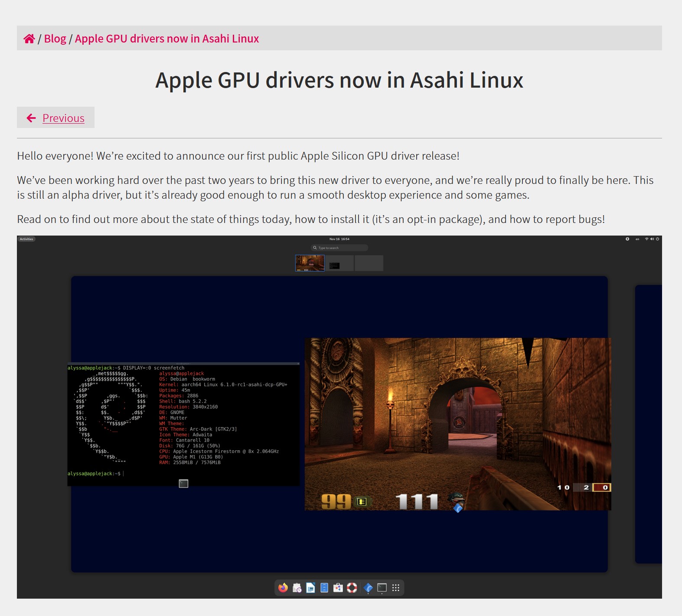
Task: Go to the Blog breadcrumb link
Action: 55,39
